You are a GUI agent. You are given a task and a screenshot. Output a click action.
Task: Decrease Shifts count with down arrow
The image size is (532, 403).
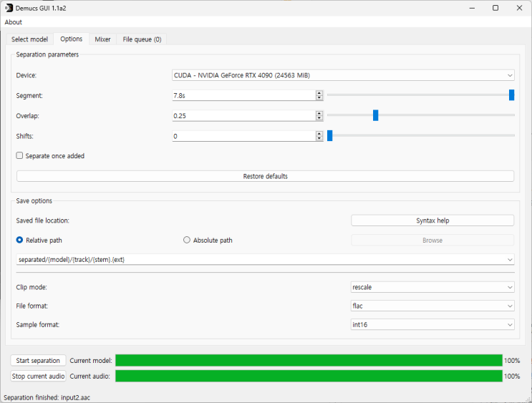pyautogui.click(x=319, y=138)
